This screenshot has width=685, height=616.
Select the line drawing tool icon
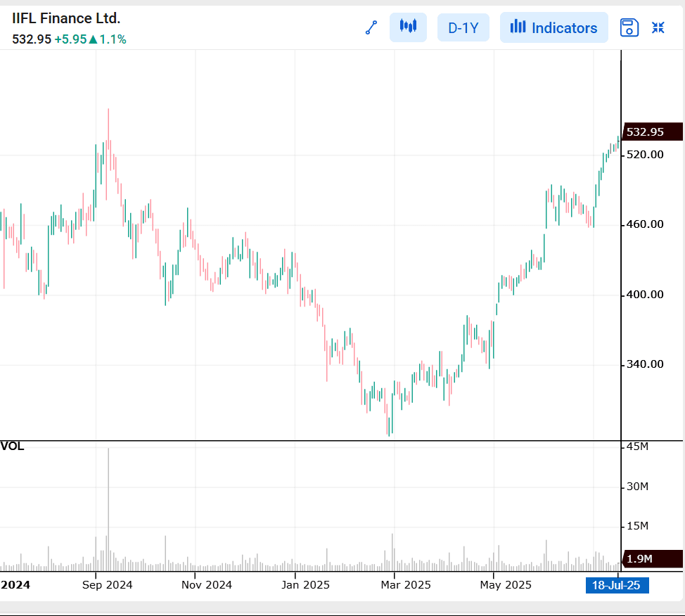[371, 27]
